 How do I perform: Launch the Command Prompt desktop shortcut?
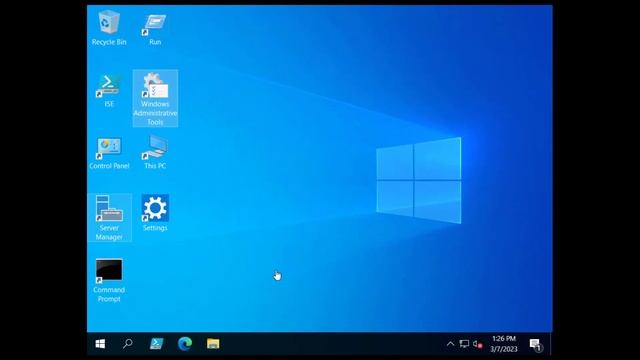[x=109, y=280]
